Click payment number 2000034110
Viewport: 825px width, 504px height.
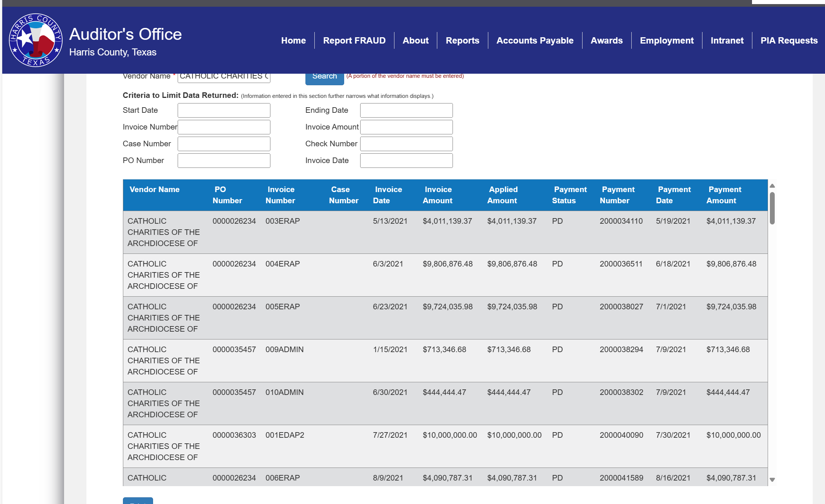tap(621, 221)
